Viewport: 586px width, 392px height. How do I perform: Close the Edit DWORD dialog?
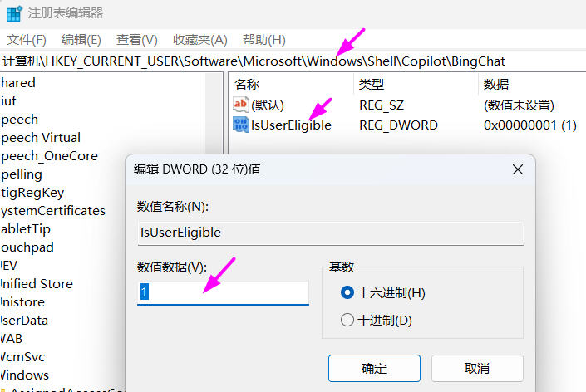[x=517, y=169]
